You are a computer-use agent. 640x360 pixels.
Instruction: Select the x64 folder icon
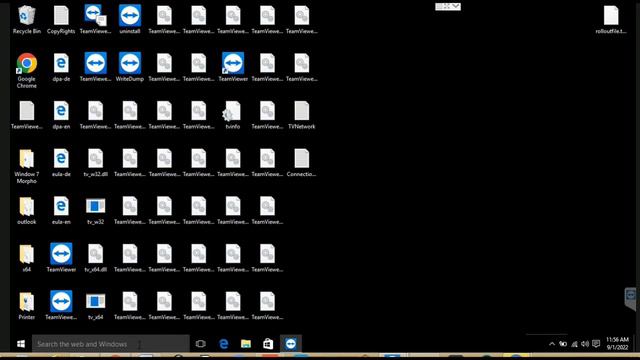pyautogui.click(x=27, y=258)
